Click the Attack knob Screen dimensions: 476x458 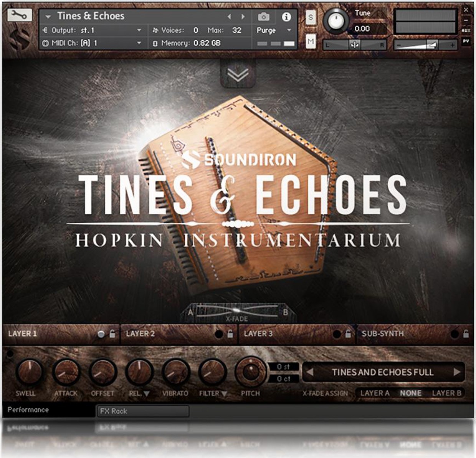click(66, 372)
